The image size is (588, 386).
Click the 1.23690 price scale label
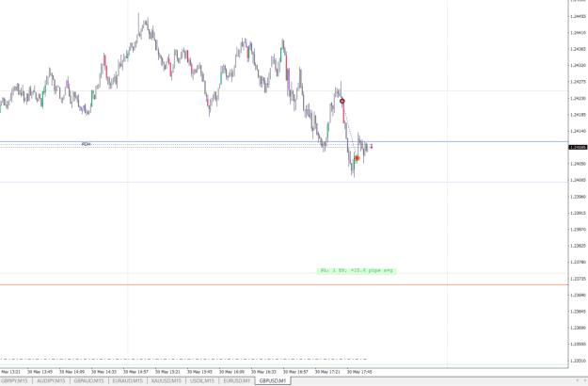[578, 295]
